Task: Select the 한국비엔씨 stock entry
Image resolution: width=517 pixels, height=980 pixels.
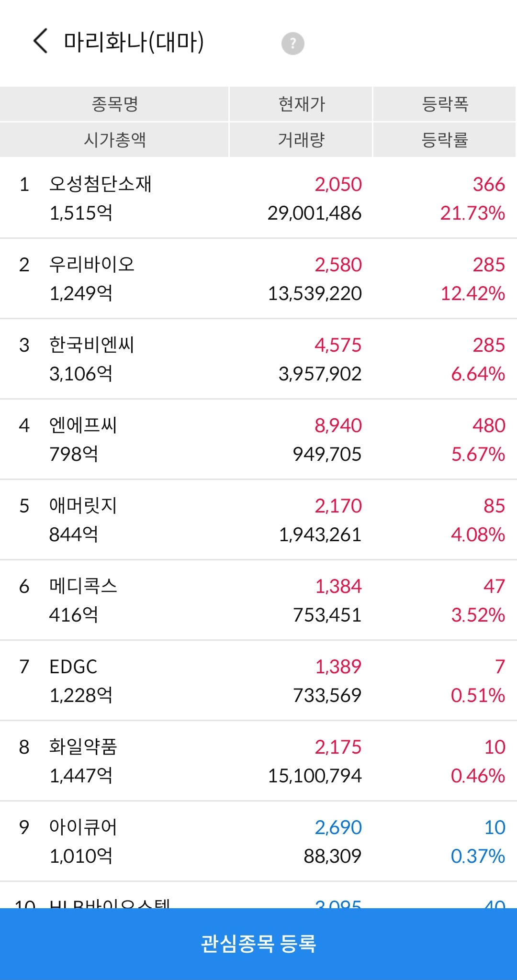Action: coord(258,359)
